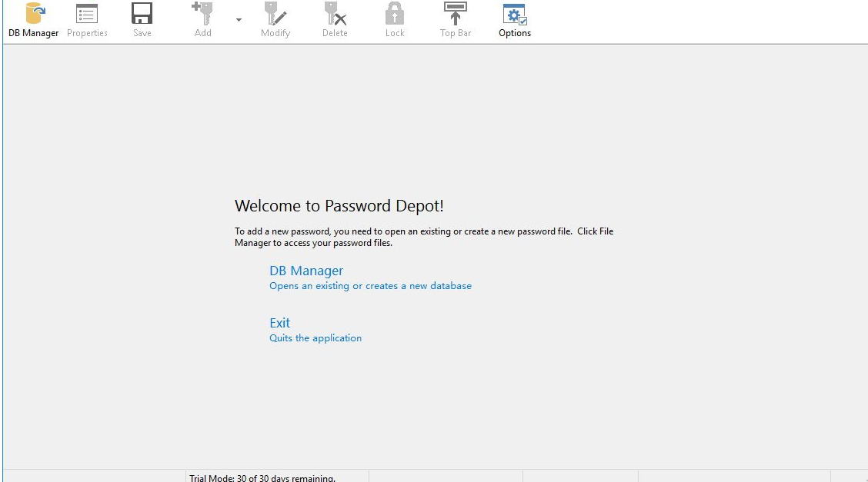This screenshot has height=482, width=868.
Task: Expand the Add button dropdown arrow
Action: [x=239, y=20]
